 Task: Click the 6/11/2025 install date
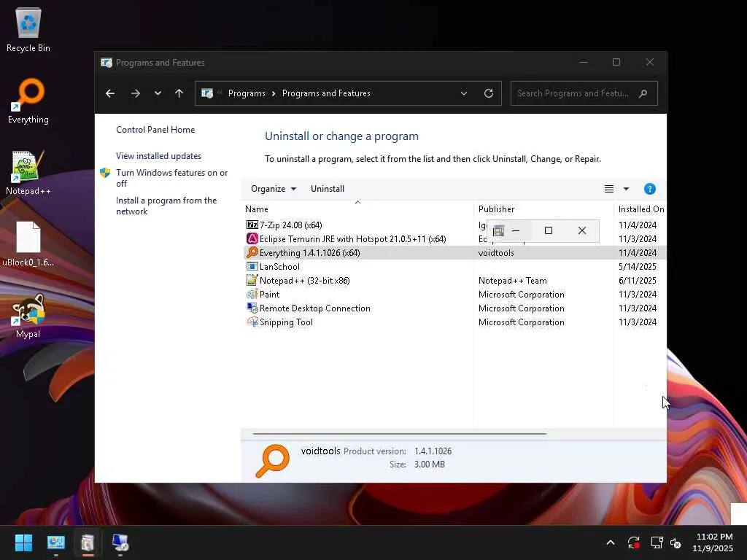pos(638,281)
